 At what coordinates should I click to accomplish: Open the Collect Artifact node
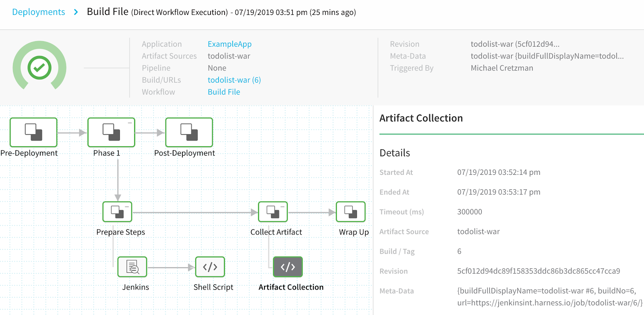[x=273, y=211]
